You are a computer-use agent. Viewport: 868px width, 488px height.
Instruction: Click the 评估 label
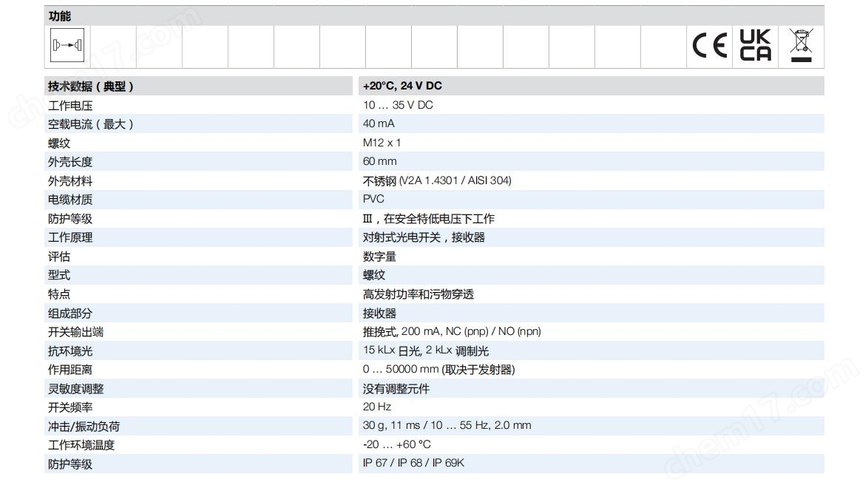tap(59, 257)
